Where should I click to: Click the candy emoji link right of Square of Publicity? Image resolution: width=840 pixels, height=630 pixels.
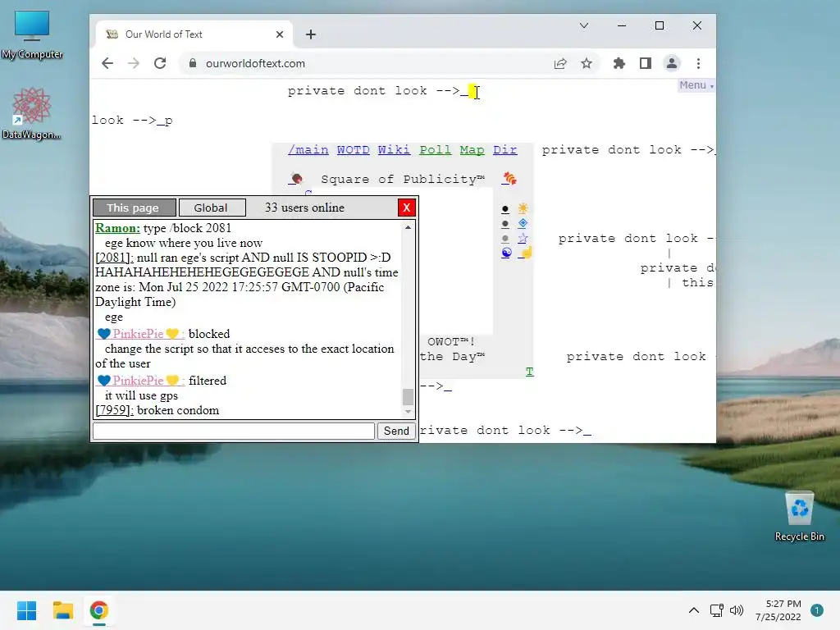(509, 179)
